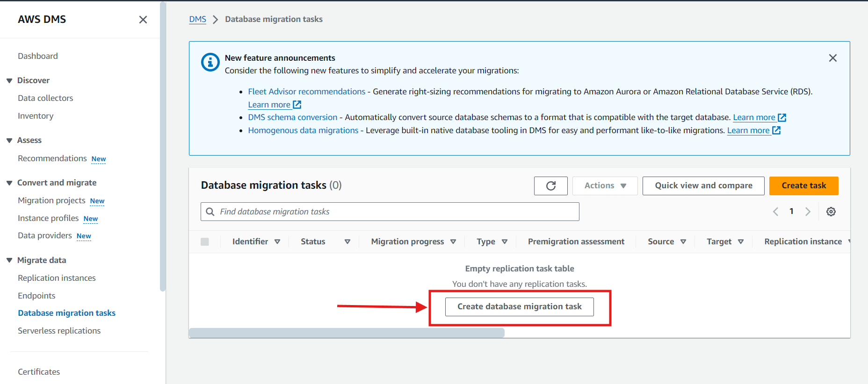
Task: Open Serverless replications page
Action: pyautogui.click(x=59, y=331)
